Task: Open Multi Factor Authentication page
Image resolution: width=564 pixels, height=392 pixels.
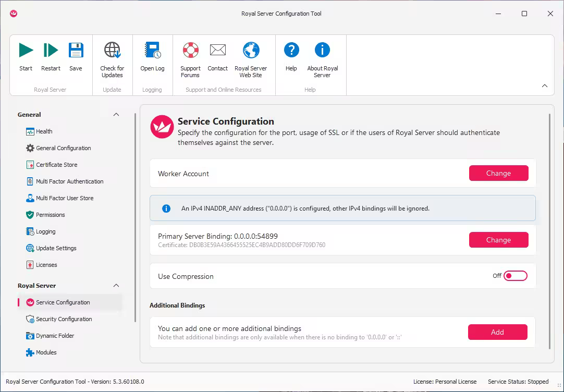Action: [x=69, y=181]
